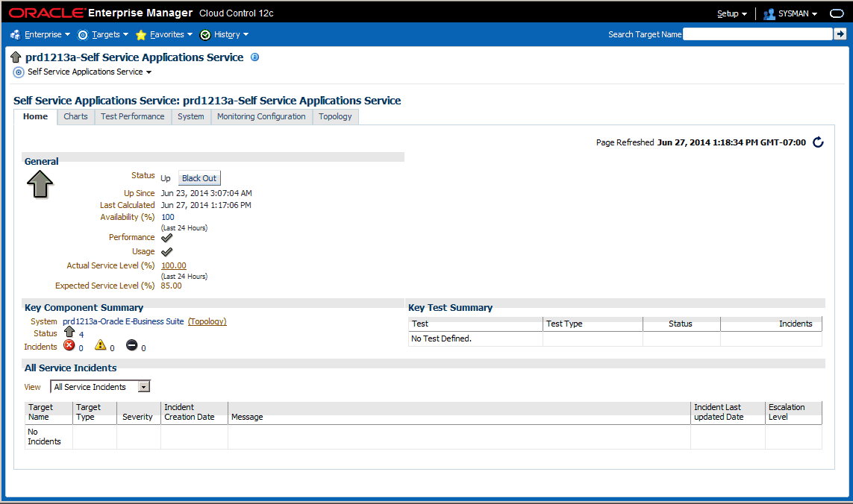
Task: Click the Usage checkmark icon
Action: pos(167,252)
